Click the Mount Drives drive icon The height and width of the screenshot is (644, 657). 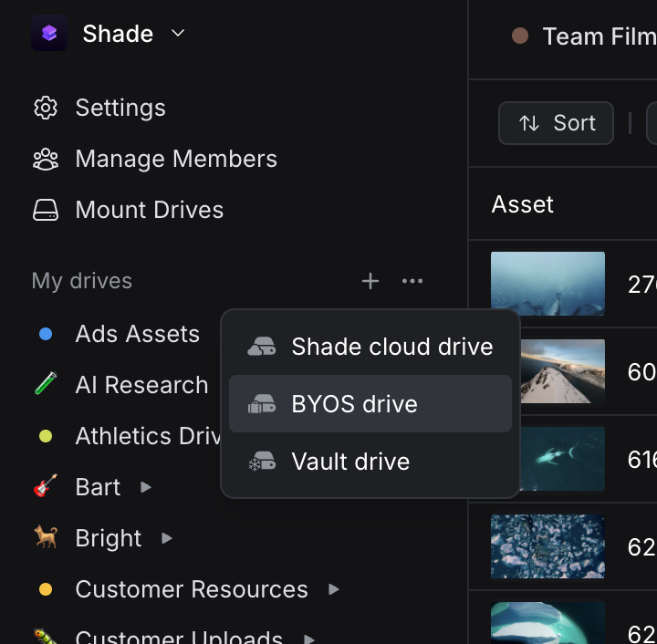[46, 210]
